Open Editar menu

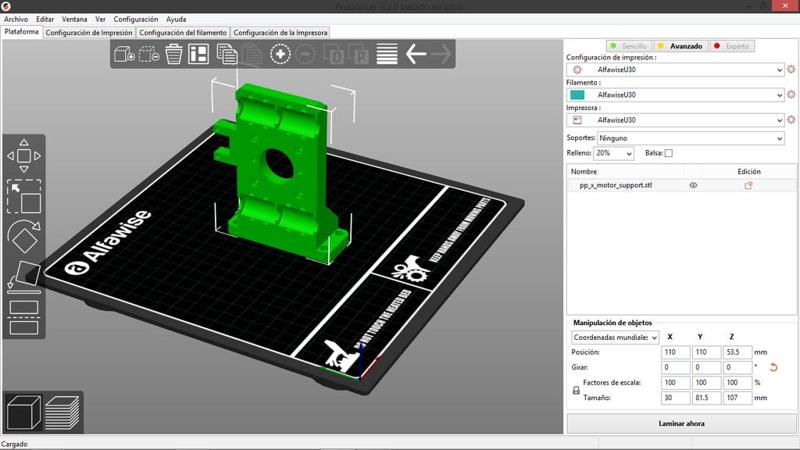click(45, 19)
